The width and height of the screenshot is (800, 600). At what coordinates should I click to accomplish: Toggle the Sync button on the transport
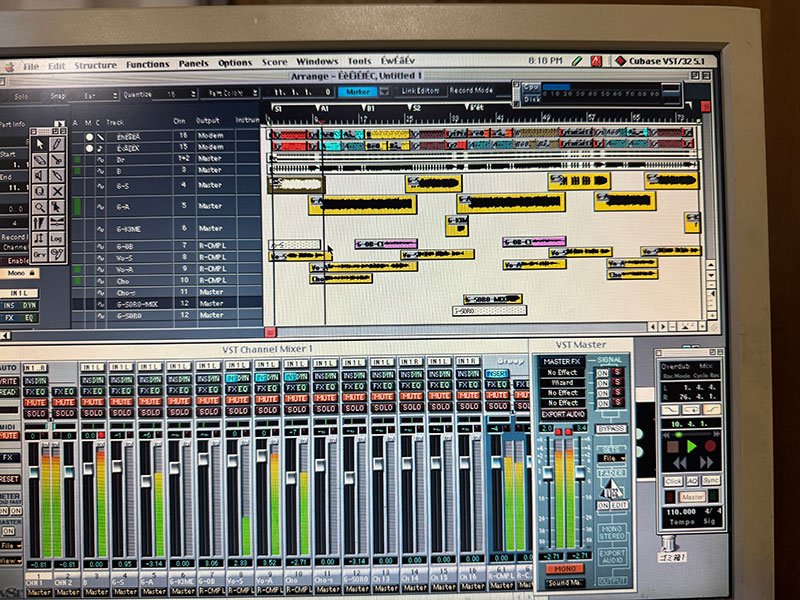710,480
